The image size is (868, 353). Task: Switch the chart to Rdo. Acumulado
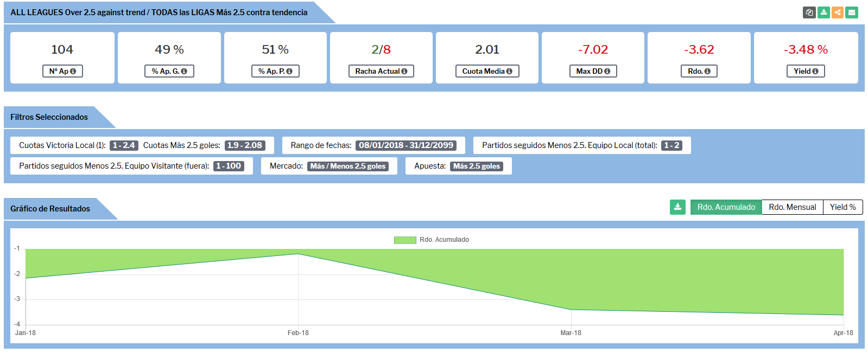point(726,207)
